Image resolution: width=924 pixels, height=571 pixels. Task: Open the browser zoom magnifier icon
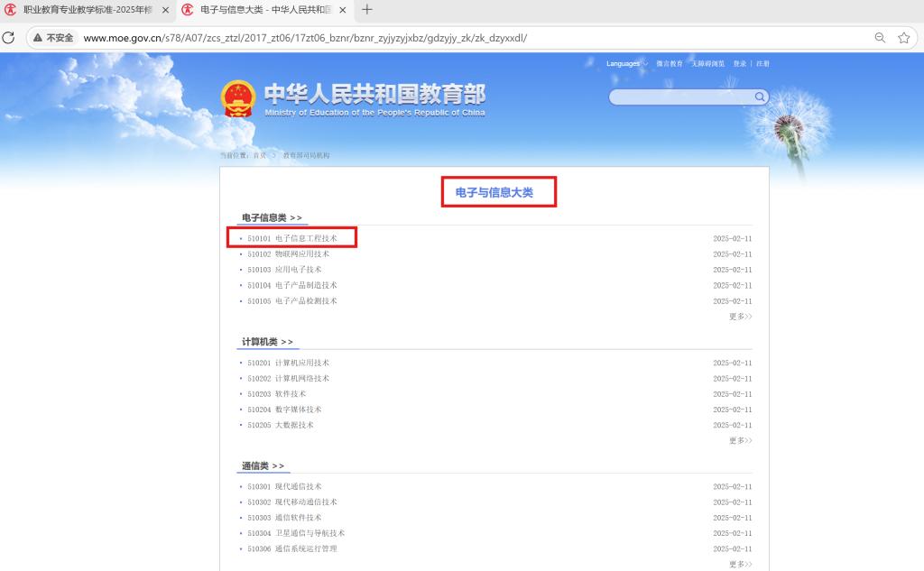tap(880, 38)
